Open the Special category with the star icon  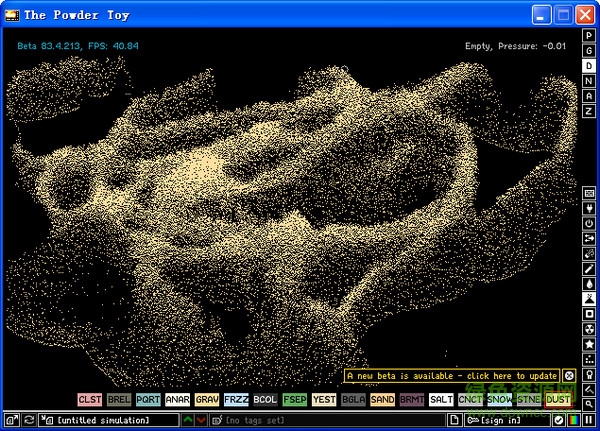[589, 344]
